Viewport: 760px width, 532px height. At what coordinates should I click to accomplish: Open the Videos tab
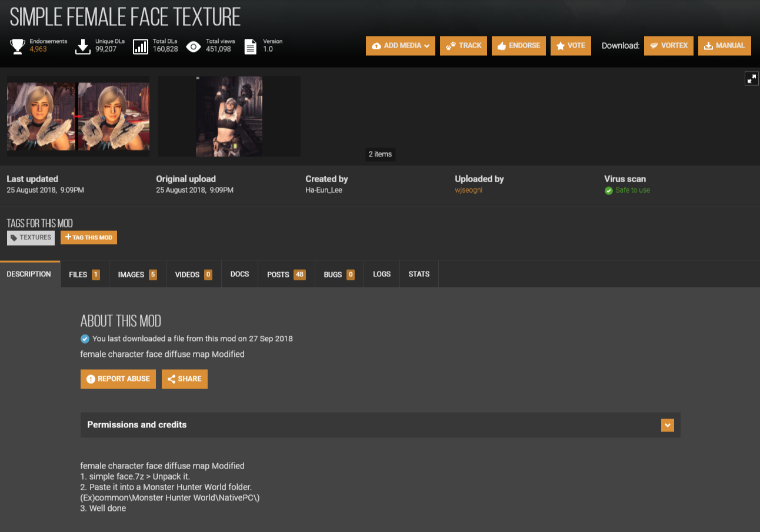pyautogui.click(x=194, y=275)
